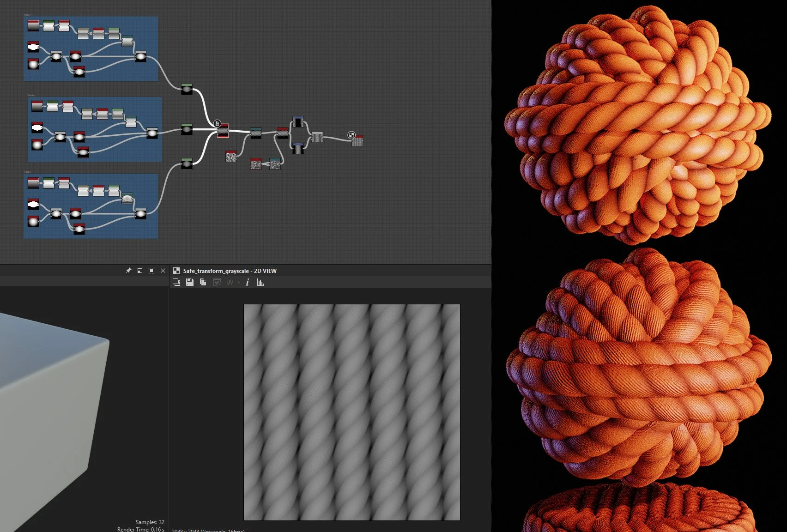Select the highlighted red blend node with document badge
The width and height of the screenshot is (787, 532).
(x=223, y=131)
